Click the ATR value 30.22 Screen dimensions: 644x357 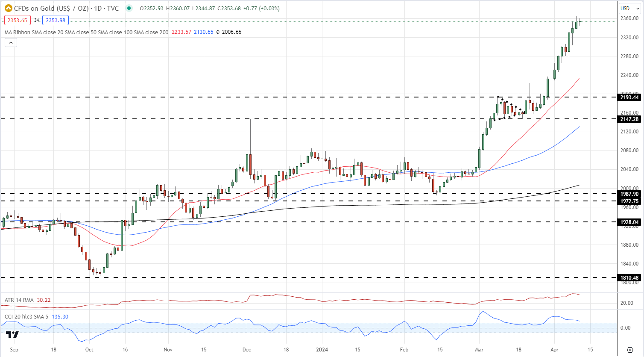tap(44, 300)
